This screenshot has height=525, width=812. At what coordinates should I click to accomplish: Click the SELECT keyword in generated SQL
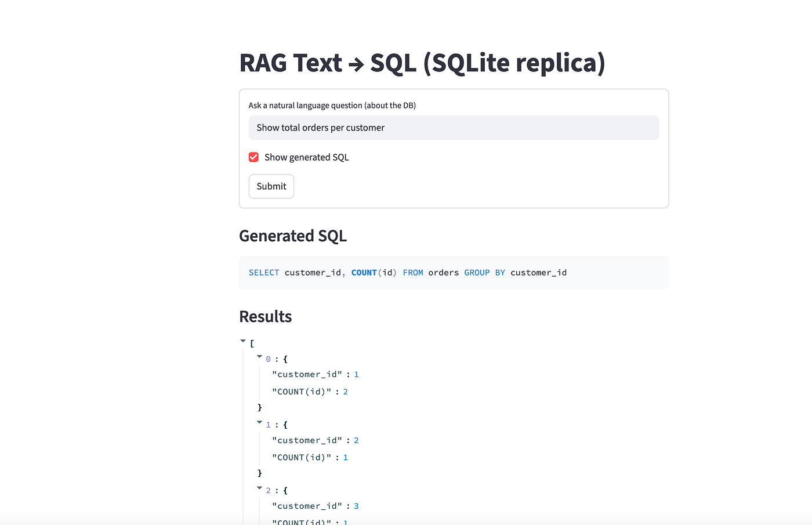coord(264,273)
